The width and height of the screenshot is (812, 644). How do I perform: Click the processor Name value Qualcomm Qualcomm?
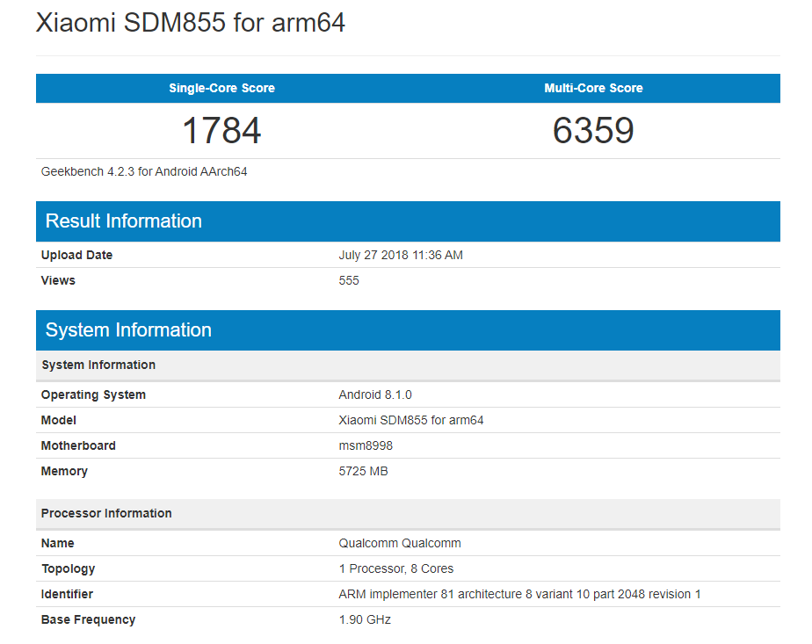tap(400, 543)
